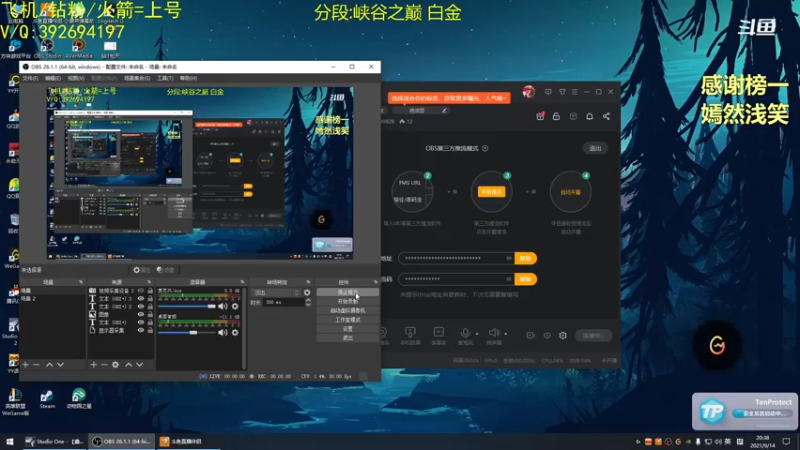
Task: Click 启动虚拟摄像机 button in OBS
Action: [x=347, y=310]
